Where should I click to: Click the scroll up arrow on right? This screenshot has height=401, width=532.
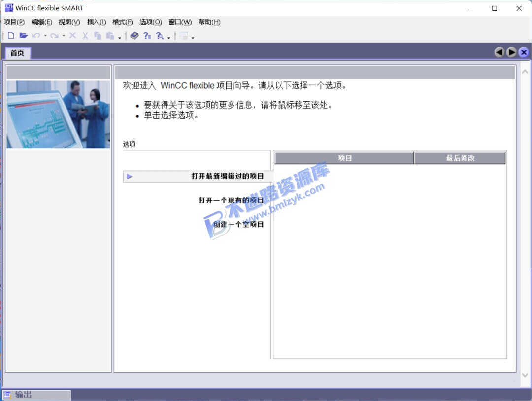pyautogui.click(x=525, y=72)
